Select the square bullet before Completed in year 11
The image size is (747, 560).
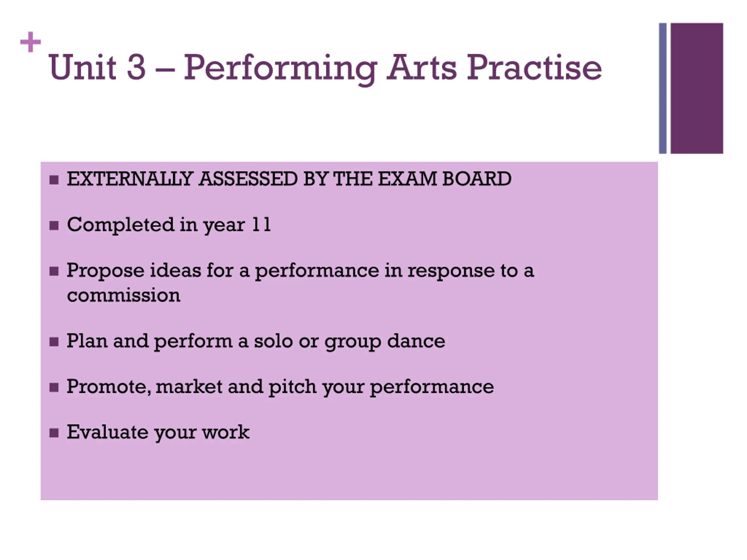54,225
